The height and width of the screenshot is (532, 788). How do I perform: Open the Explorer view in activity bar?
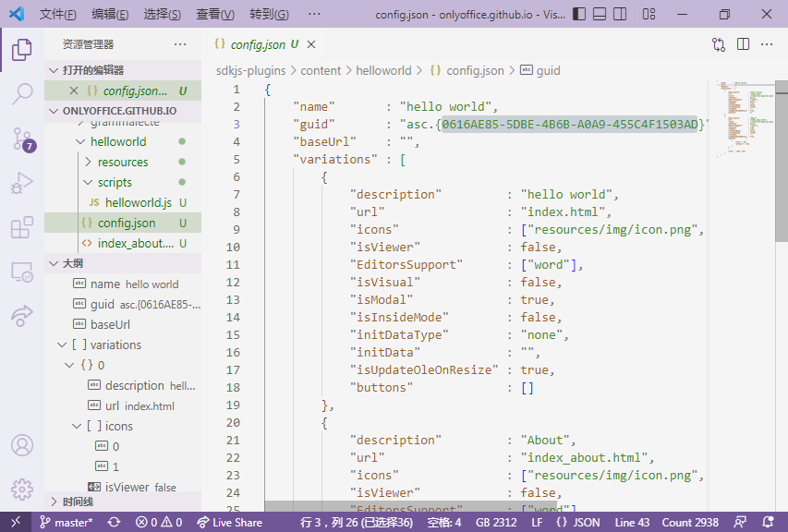point(21,50)
